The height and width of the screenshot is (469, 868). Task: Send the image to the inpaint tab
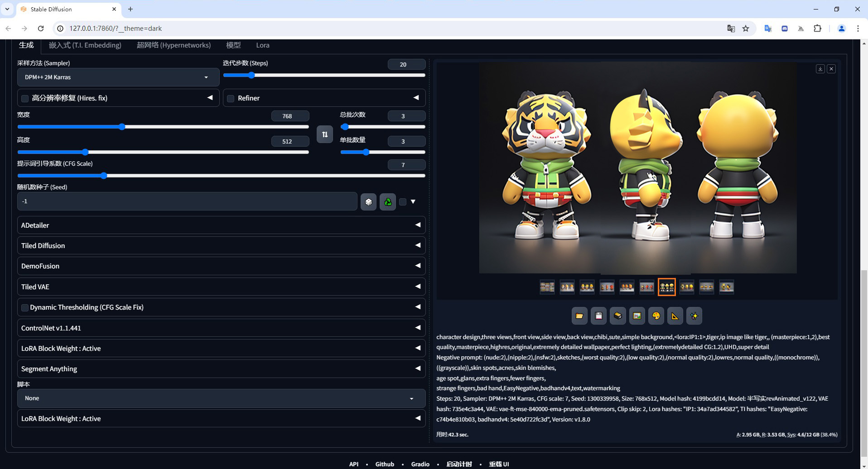656,316
